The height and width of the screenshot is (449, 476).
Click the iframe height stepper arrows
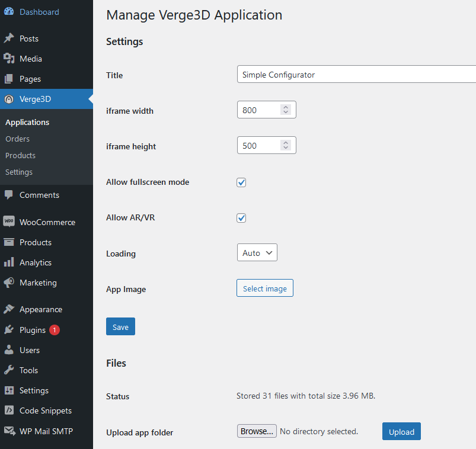(x=286, y=145)
